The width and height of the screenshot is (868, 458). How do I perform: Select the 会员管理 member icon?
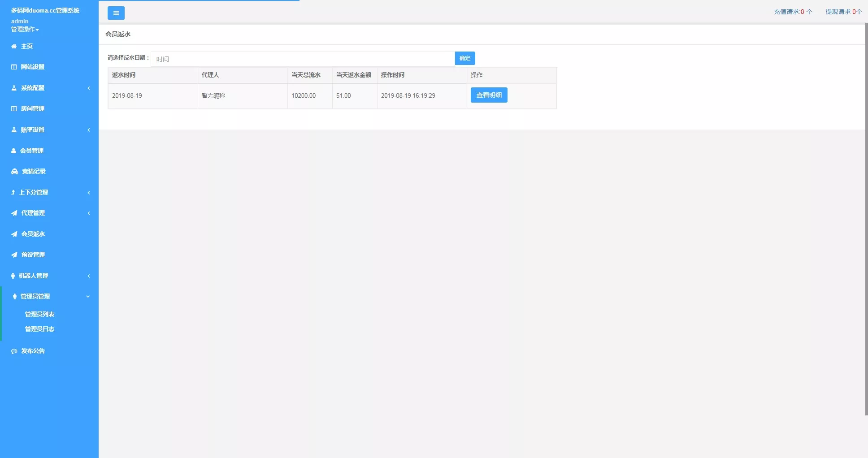(13, 151)
